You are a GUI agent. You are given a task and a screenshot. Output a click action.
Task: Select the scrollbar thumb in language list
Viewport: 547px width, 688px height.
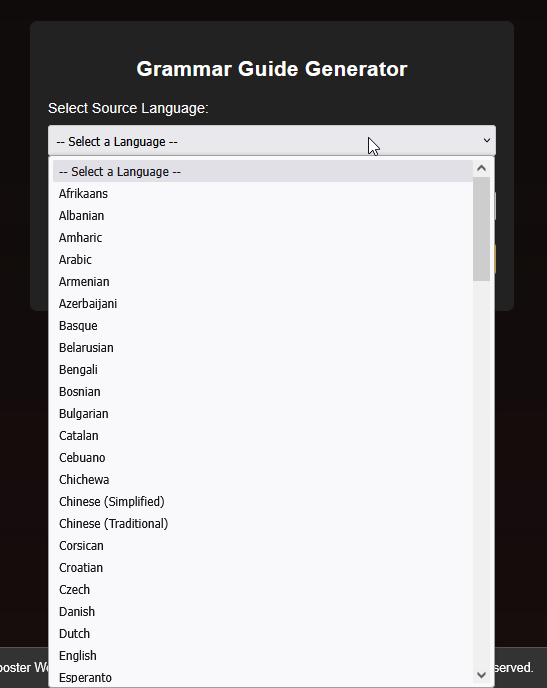(481, 229)
